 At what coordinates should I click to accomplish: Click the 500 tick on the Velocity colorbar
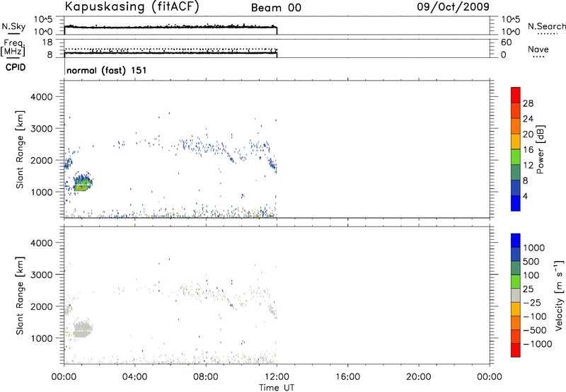click(532, 262)
